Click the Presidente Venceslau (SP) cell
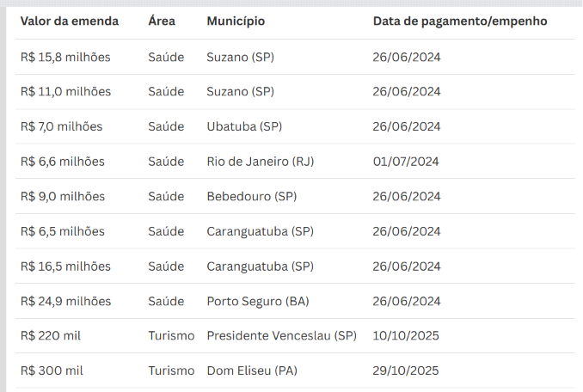The image size is (583, 392). coord(282,335)
